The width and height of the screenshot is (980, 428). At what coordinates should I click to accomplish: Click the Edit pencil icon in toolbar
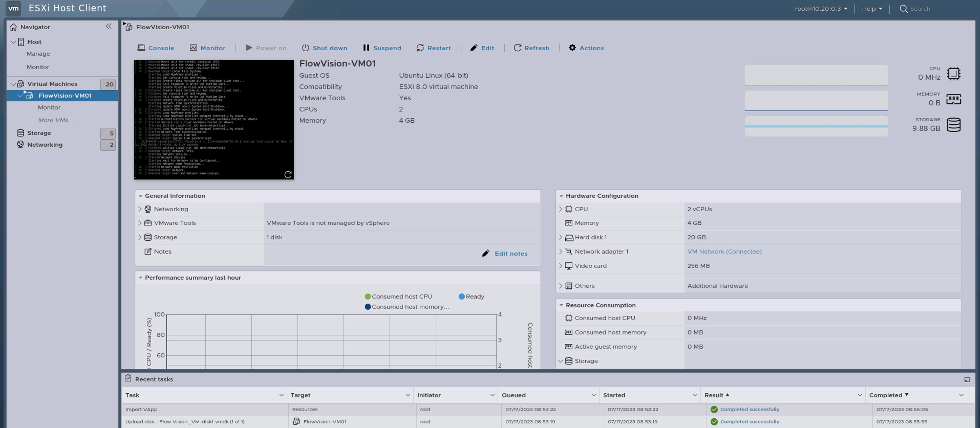pyautogui.click(x=474, y=48)
